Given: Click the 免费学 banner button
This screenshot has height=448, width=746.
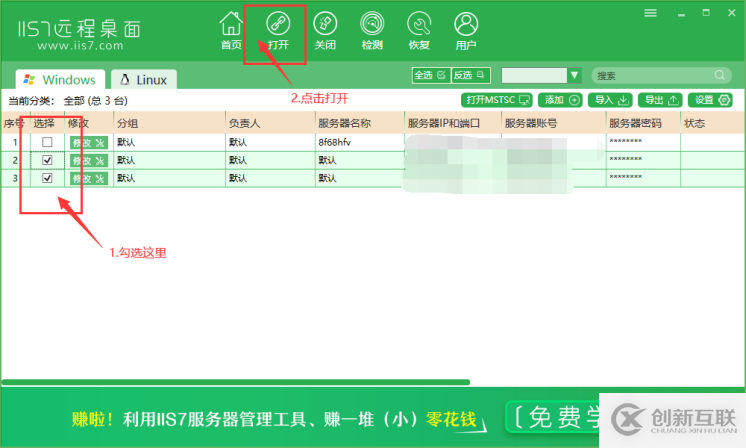Looking at the screenshot, I should coord(552,417).
